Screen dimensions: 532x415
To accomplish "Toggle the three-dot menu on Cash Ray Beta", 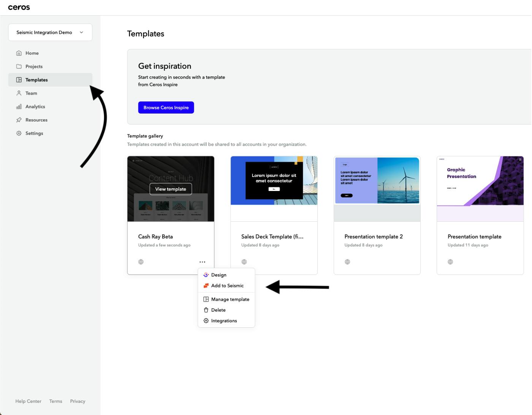I will coord(202,262).
